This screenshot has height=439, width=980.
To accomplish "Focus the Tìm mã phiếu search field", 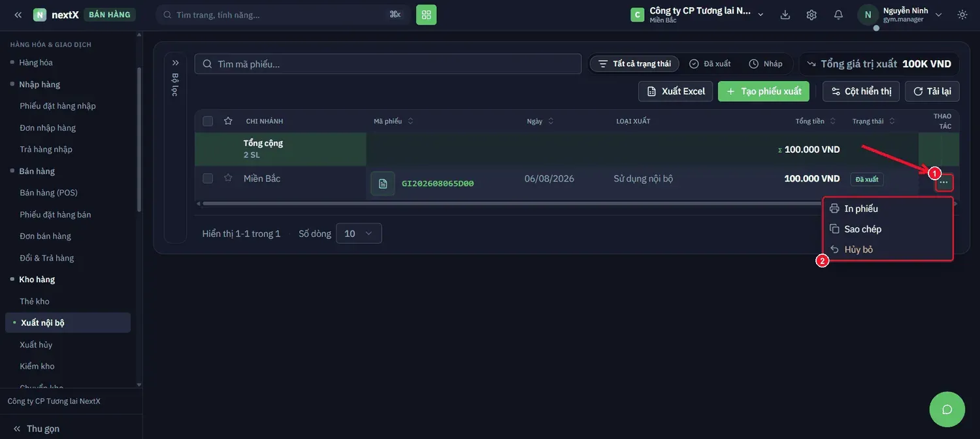I will (388, 64).
